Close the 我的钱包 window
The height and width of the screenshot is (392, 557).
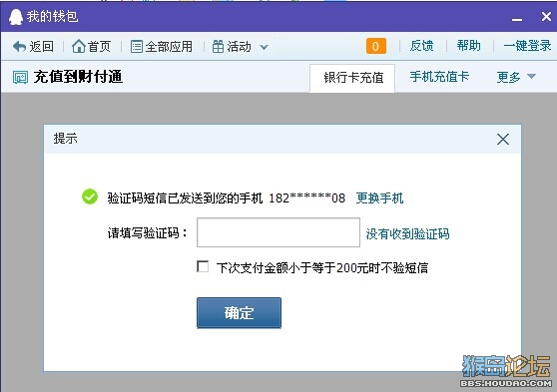(x=546, y=16)
